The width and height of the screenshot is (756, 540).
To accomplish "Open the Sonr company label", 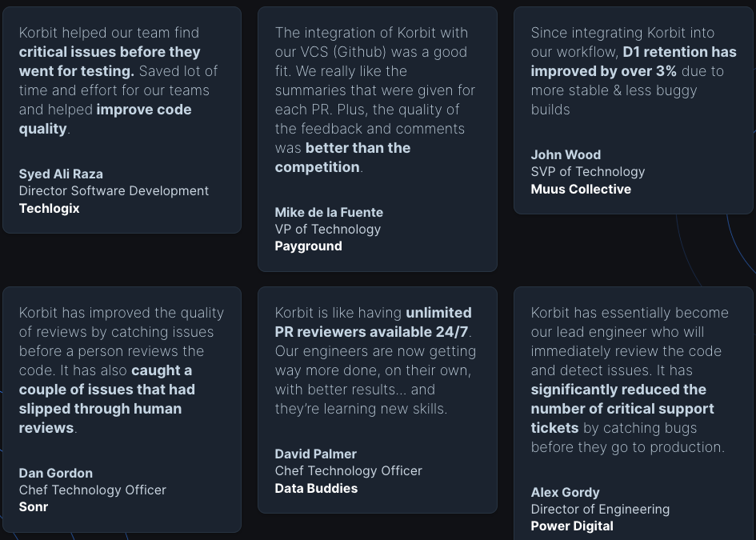I will click(x=34, y=506).
